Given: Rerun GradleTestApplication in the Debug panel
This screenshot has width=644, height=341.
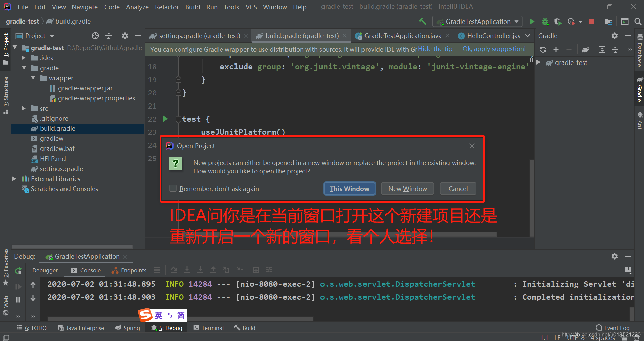Looking at the screenshot, I should point(18,270).
